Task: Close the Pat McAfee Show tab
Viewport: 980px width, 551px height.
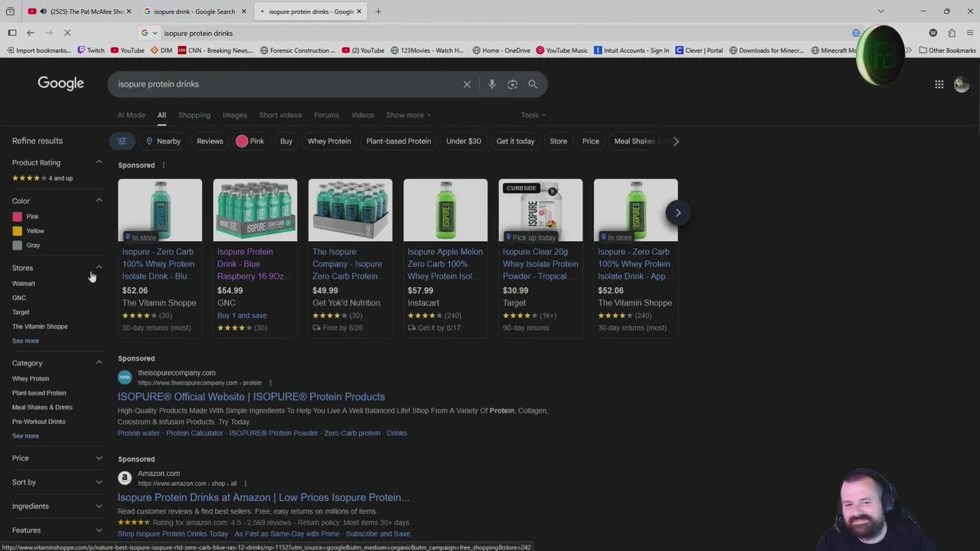Action: (x=129, y=11)
